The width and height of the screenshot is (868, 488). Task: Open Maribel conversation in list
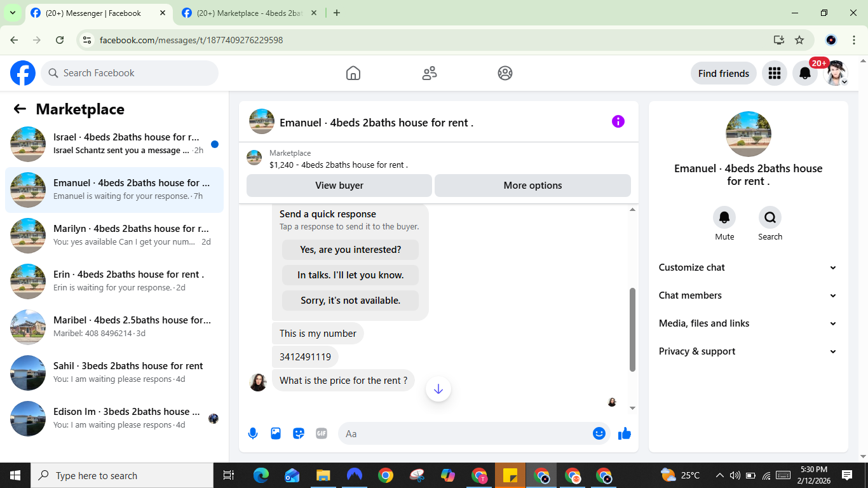point(114,327)
